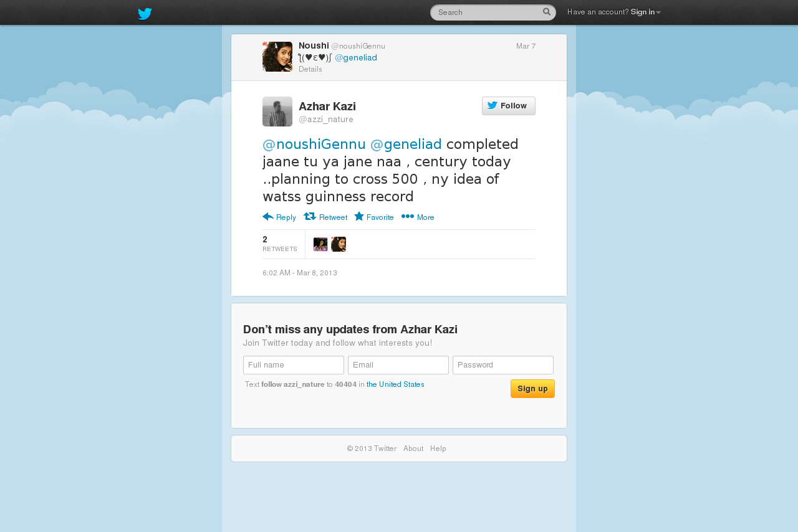The height and width of the screenshot is (532, 798).
Task: Open the Azhar Kazi profile name
Action: [327, 107]
